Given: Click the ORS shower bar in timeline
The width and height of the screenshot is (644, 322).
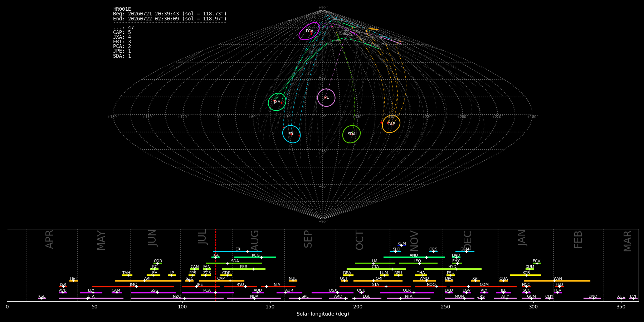Looking at the screenshot, I should click(433, 252).
